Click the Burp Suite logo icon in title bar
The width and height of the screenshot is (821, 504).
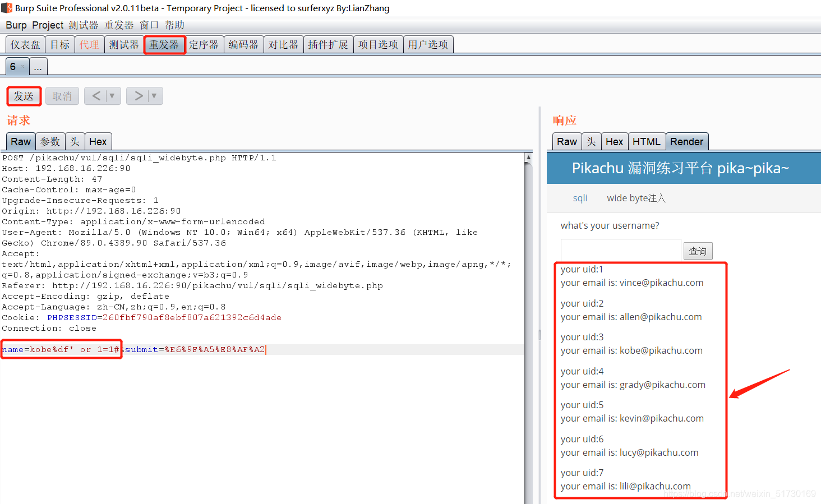click(7, 8)
